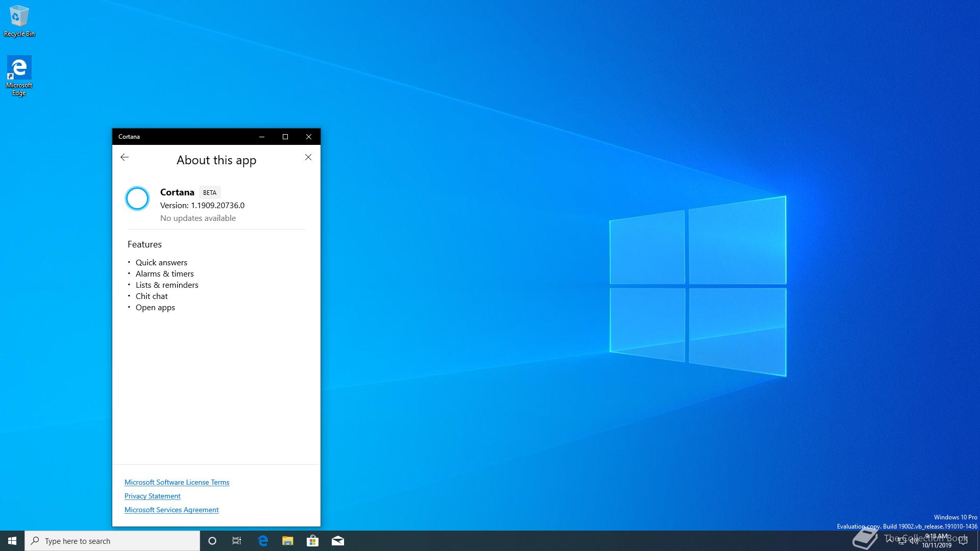This screenshot has width=980, height=551.
Task: Click the Features heading
Action: [x=144, y=244]
